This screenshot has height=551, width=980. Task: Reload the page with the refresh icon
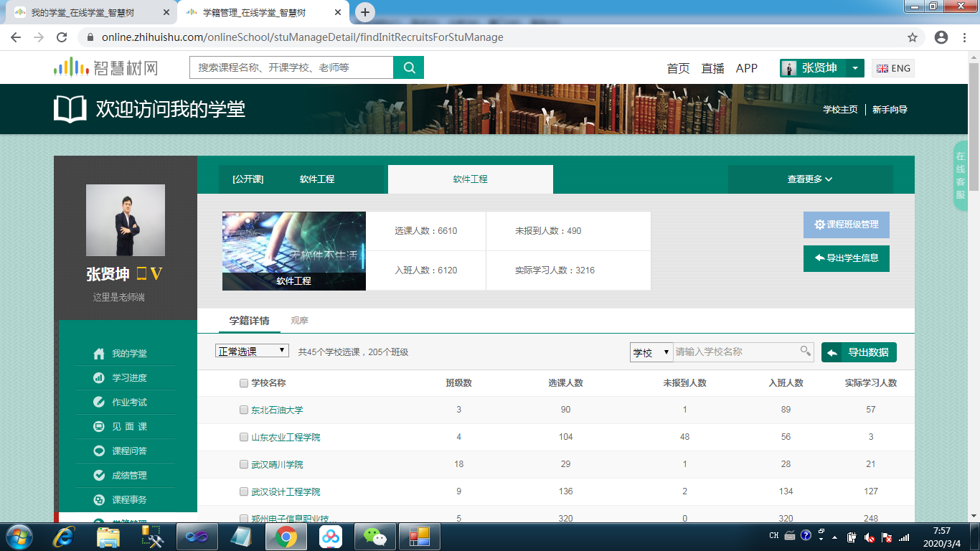[62, 37]
